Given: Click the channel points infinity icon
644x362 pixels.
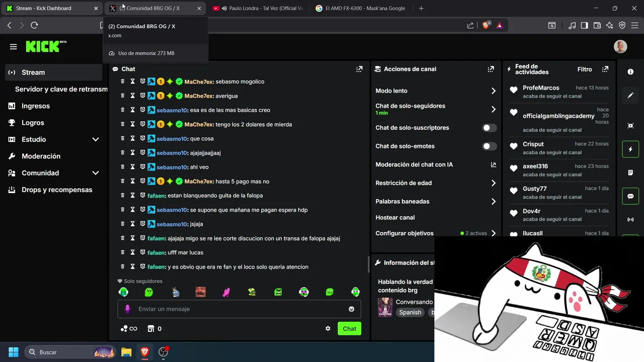Looking at the screenshot, I should point(129,329).
